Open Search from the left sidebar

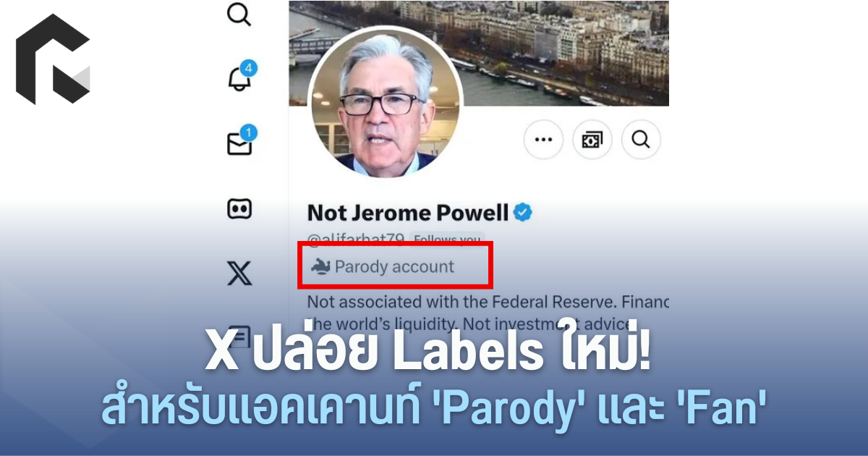click(239, 12)
